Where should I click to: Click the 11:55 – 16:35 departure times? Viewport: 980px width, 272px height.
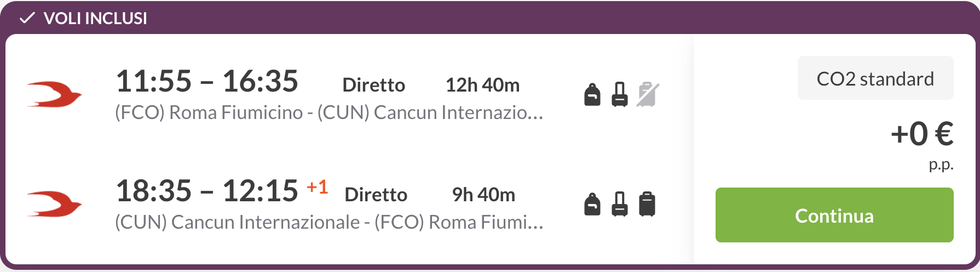pos(207,81)
